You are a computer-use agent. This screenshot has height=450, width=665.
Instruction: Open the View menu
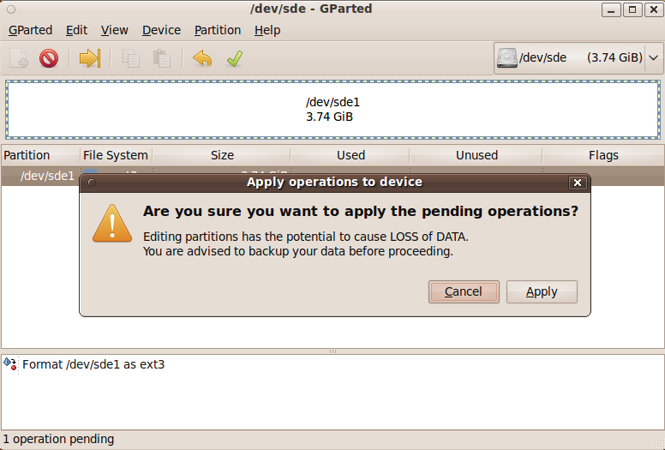click(114, 30)
